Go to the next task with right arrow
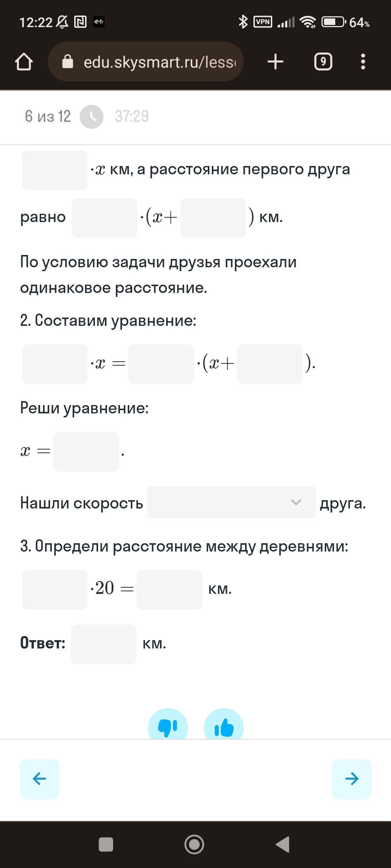The image size is (391, 868). coord(352,779)
